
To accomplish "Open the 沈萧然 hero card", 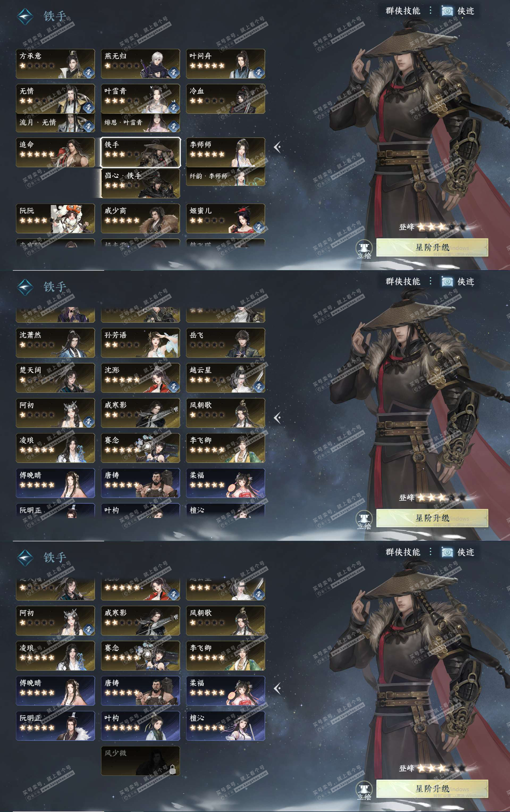I will pyautogui.click(x=55, y=343).
